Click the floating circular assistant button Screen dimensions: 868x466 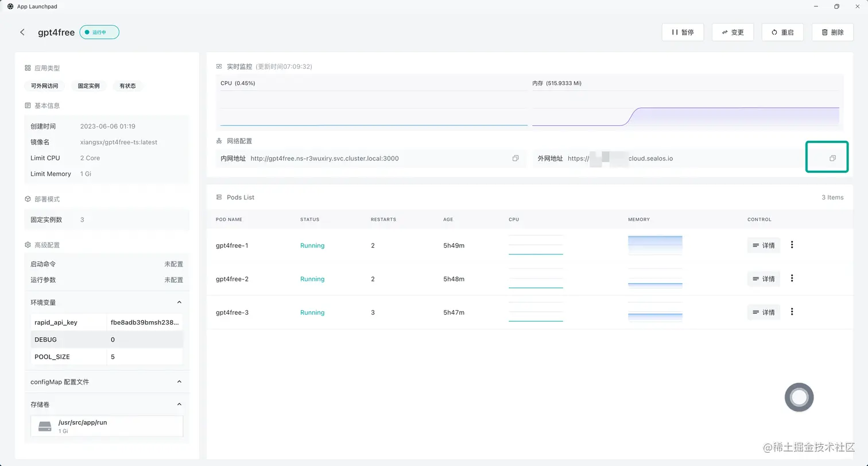799,397
